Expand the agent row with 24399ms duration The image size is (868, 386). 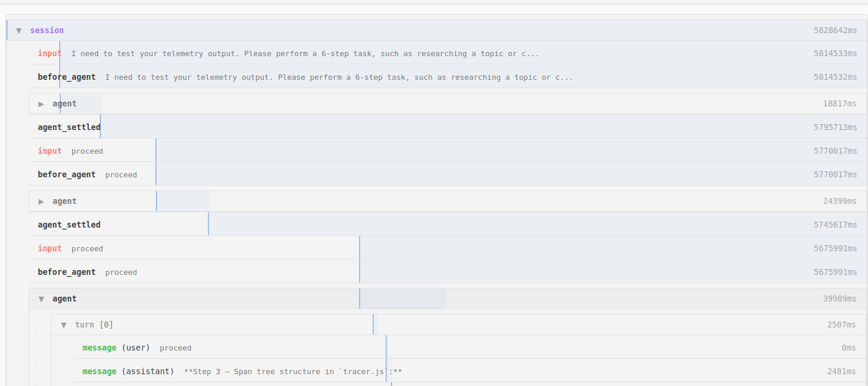[41, 202]
